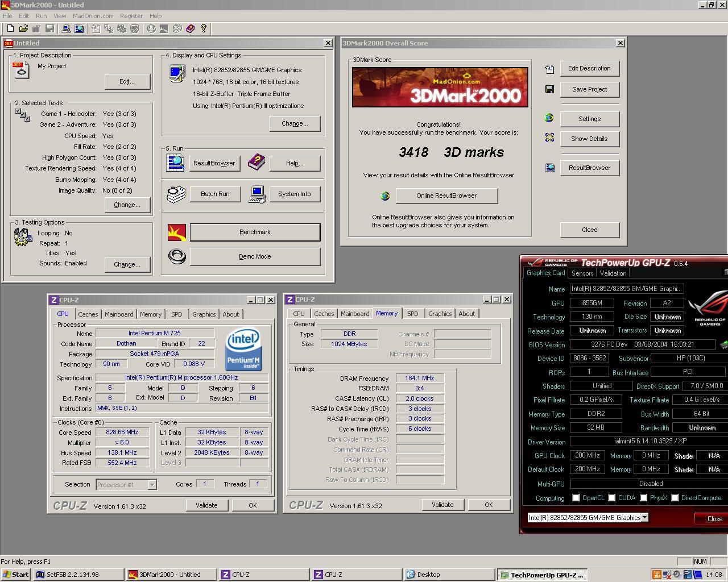Click the icon beside ResultBrowser in score window
The width and height of the screenshot is (728, 582).
tap(550, 168)
